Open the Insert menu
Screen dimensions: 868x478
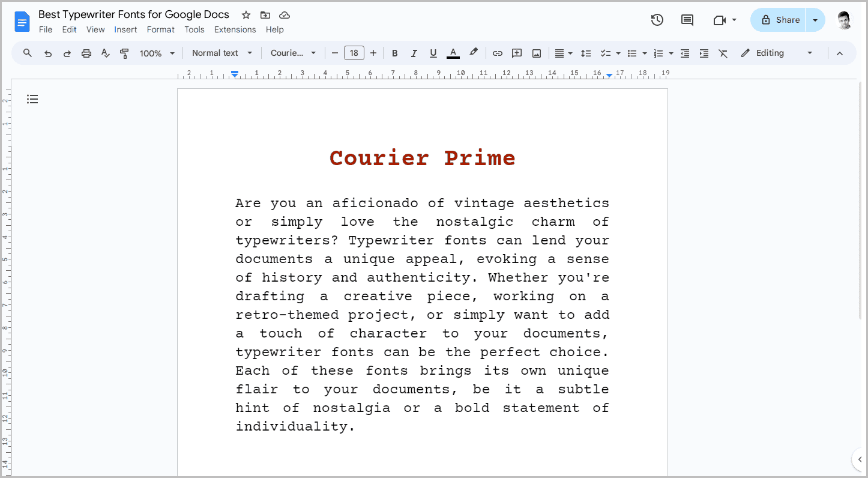(126, 29)
